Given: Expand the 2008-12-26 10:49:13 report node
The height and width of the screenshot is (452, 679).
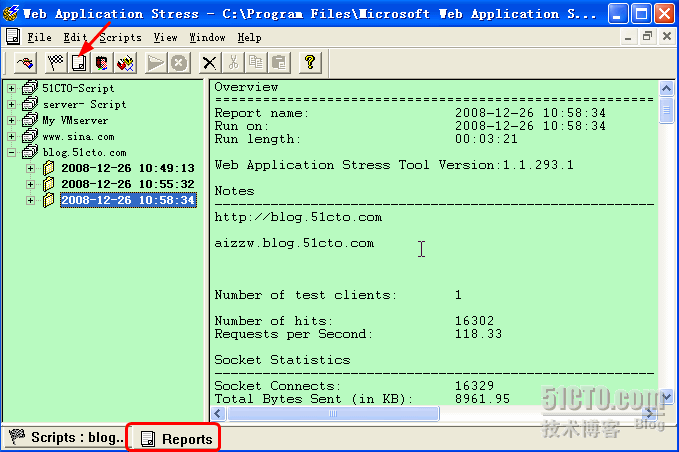Looking at the screenshot, I should click(x=30, y=168).
